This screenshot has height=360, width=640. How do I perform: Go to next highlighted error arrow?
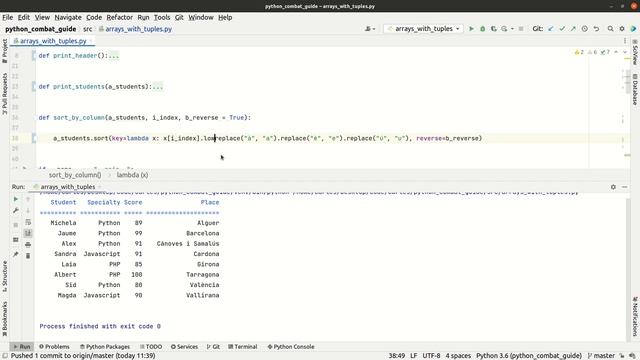coord(624,52)
